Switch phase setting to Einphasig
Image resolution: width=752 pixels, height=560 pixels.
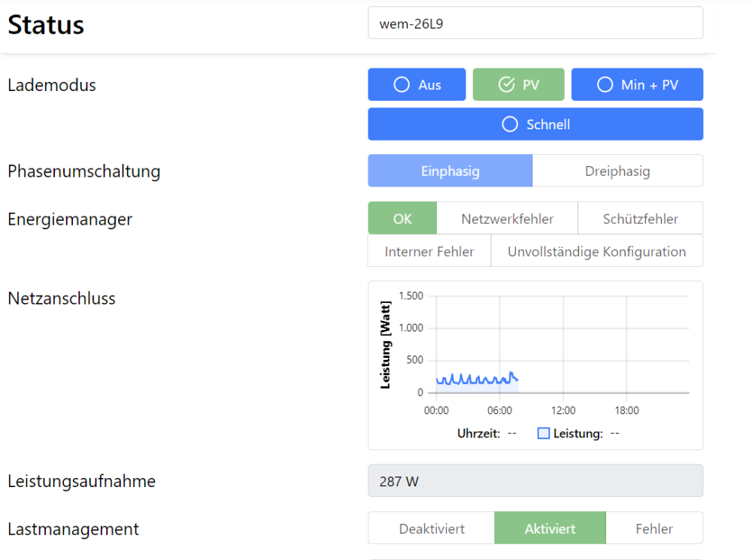pos(450,171)
